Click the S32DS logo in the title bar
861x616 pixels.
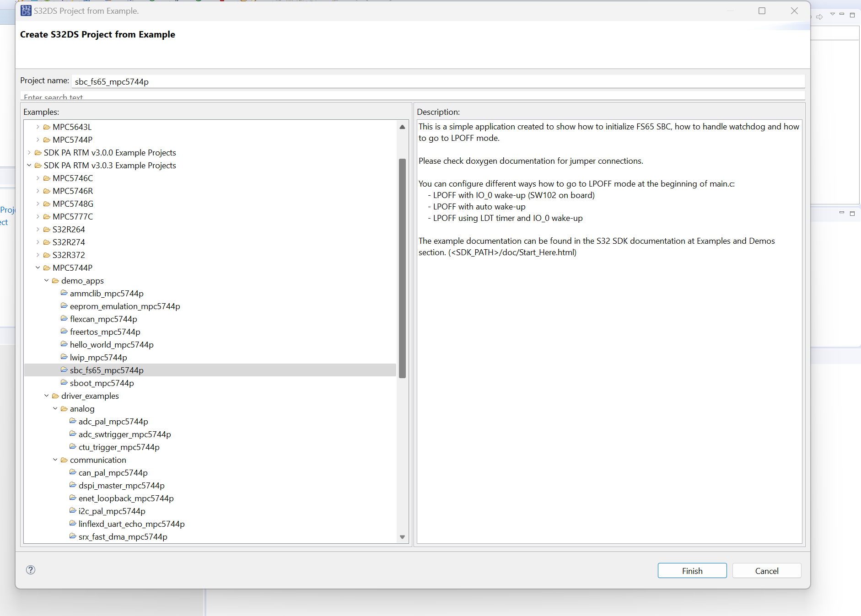point(26,11)
